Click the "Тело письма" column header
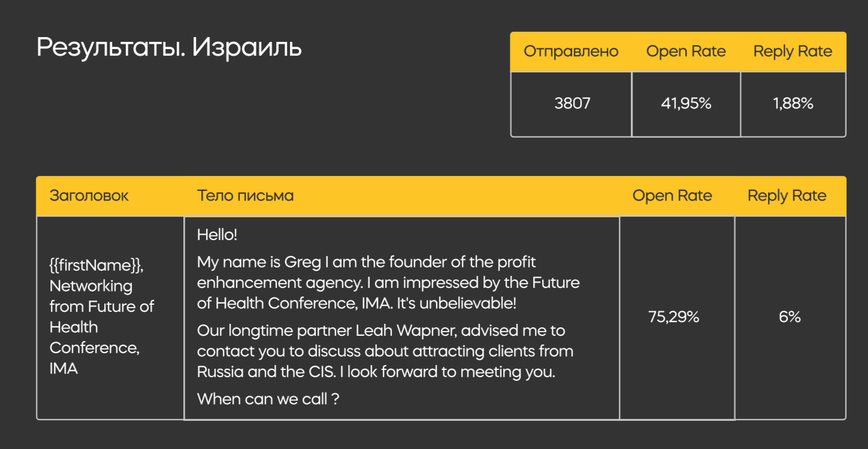This screenshot has width=868, height=449. pos(245,196)
